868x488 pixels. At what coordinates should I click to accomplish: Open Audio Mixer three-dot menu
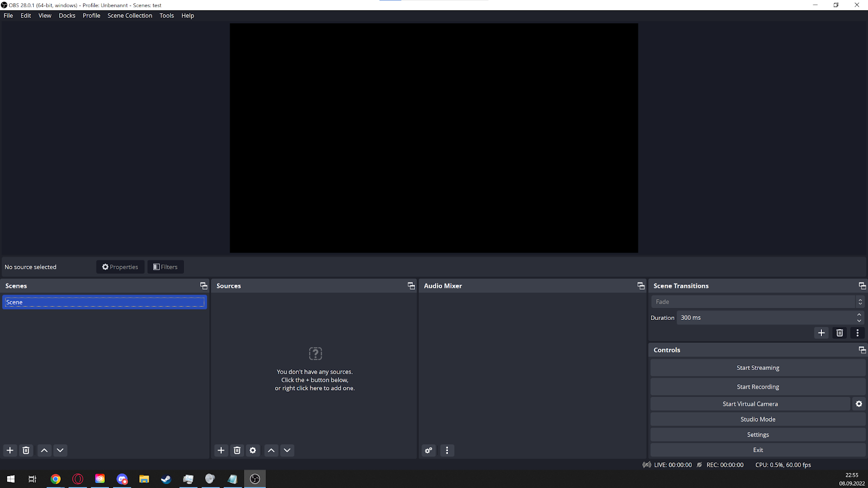447,450
